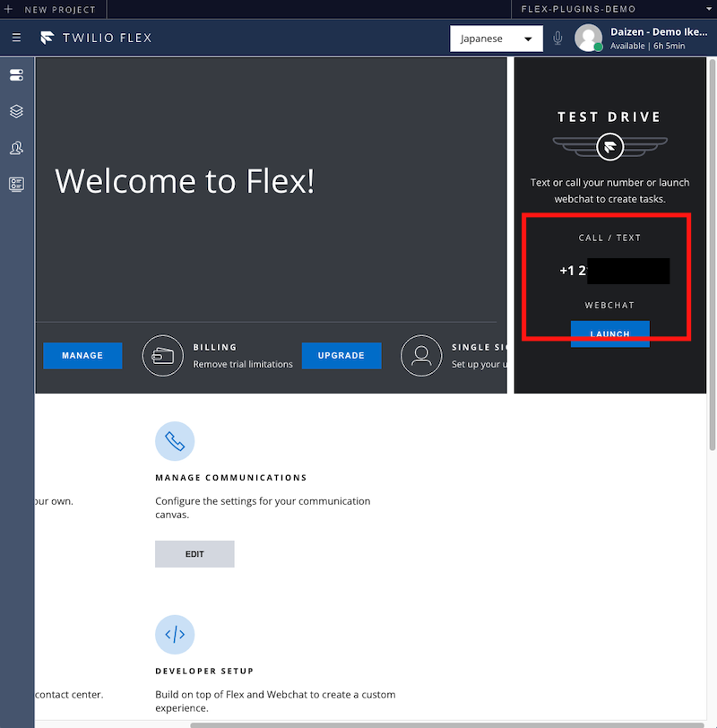Click the UPGRADE billing button
Viewport: 717px width, 728px height.
341,356
